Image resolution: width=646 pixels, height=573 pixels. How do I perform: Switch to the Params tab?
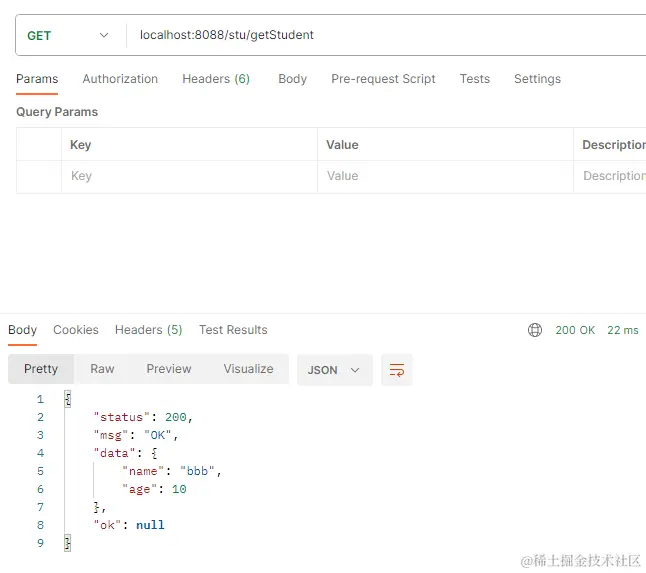coord(37,79)
